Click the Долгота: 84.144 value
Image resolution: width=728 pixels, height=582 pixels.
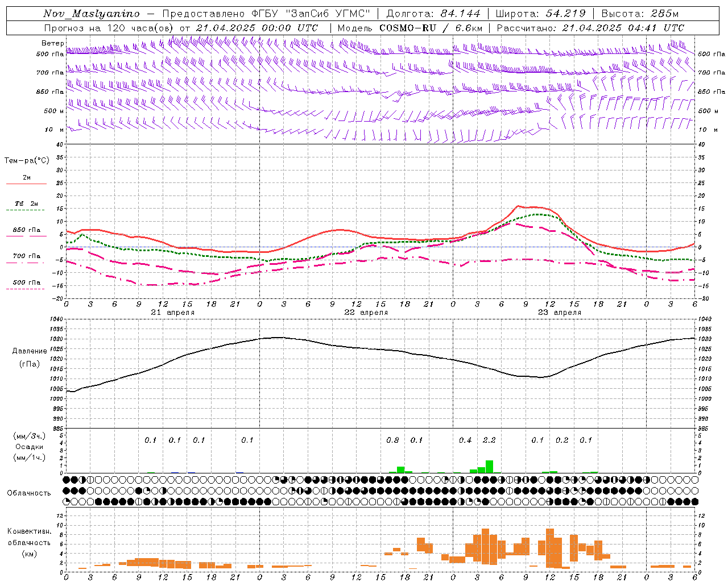[x=433, y=14]
